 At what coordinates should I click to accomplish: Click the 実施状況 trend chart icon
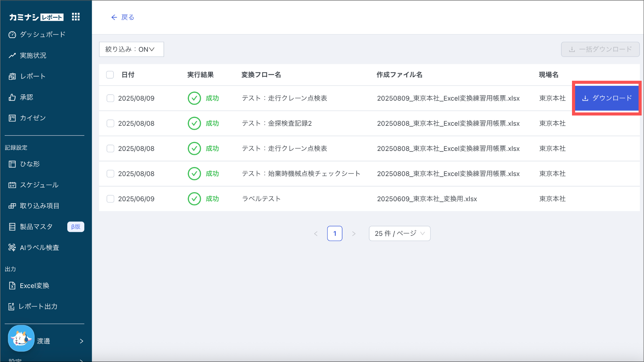(12, 56)
